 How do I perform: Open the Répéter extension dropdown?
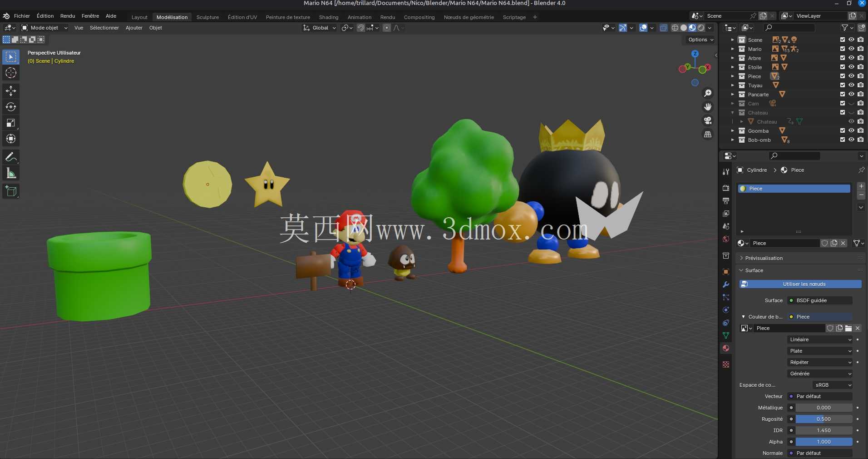820,362
